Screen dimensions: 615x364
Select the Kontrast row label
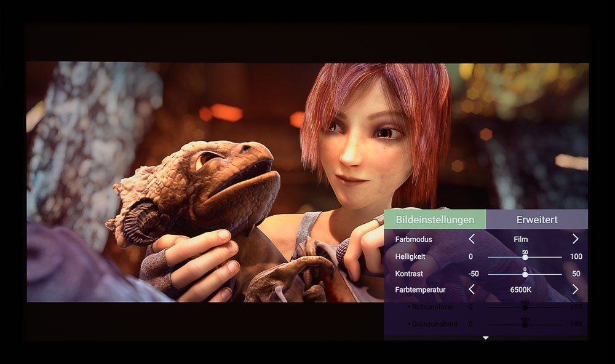(x=409, y=274)
